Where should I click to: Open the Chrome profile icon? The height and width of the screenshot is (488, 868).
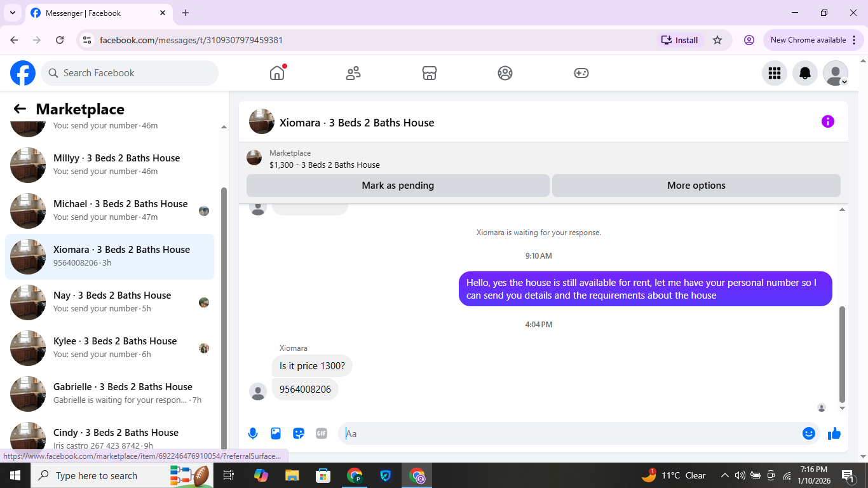coord(749,40)
